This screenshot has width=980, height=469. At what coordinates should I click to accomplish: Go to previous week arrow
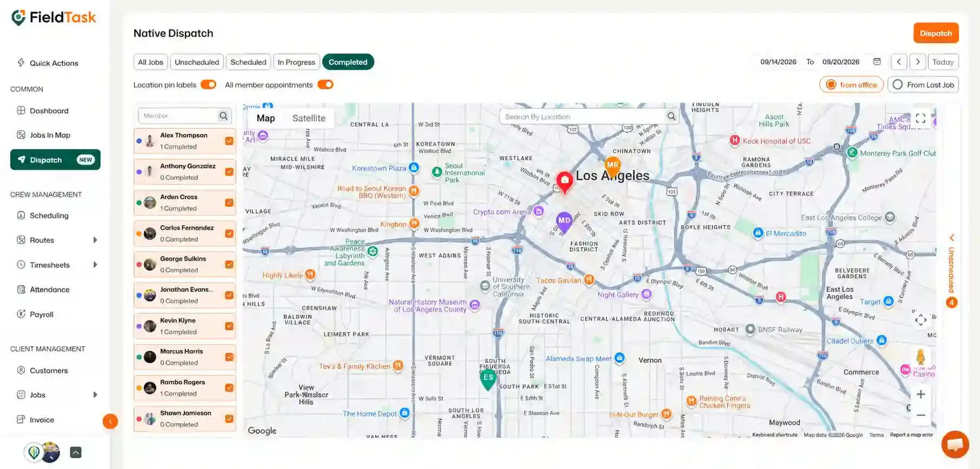point(899,62)
